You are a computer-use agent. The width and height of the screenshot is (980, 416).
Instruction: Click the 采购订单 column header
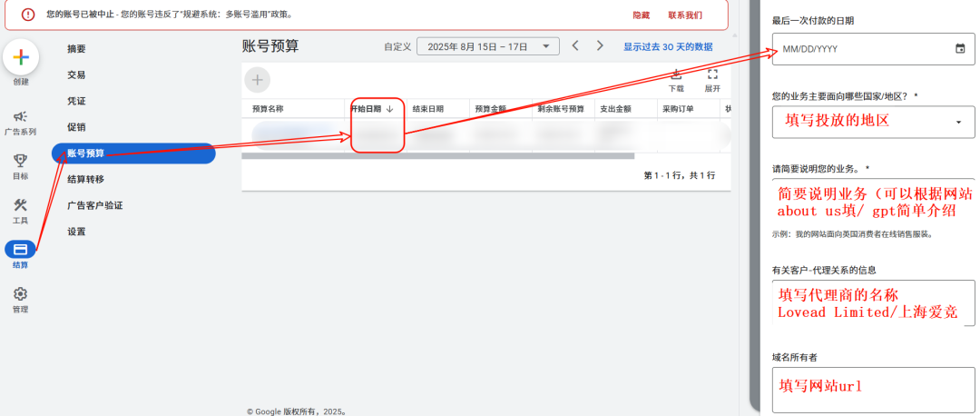point(678,109)
